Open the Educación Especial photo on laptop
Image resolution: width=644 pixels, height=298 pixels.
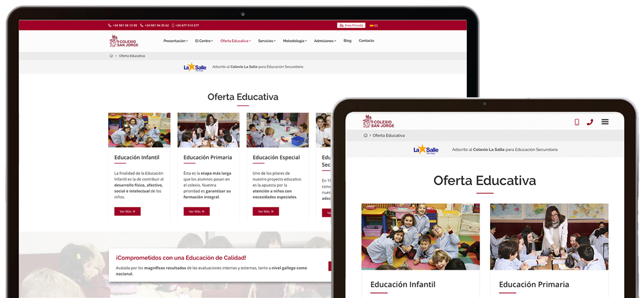(x=278, y=130)
